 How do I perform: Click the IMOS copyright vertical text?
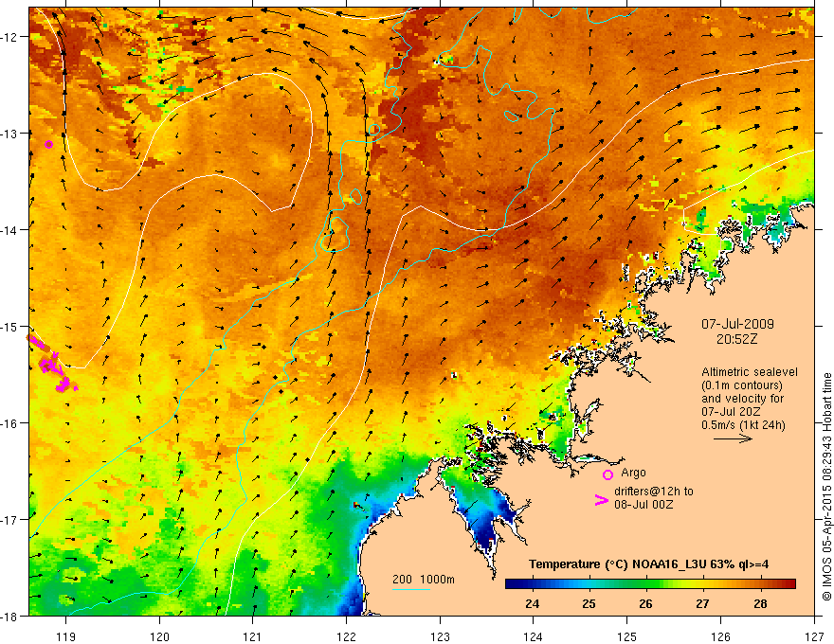(826, 487)
